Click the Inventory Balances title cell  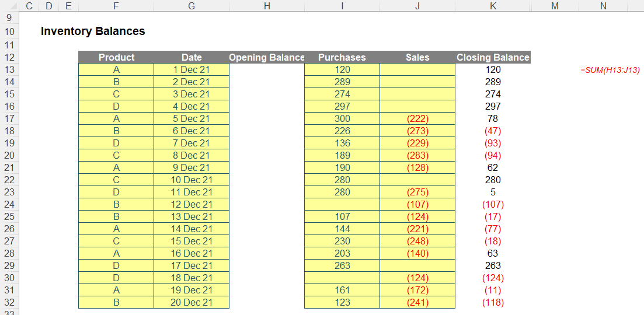coord(93,32)
